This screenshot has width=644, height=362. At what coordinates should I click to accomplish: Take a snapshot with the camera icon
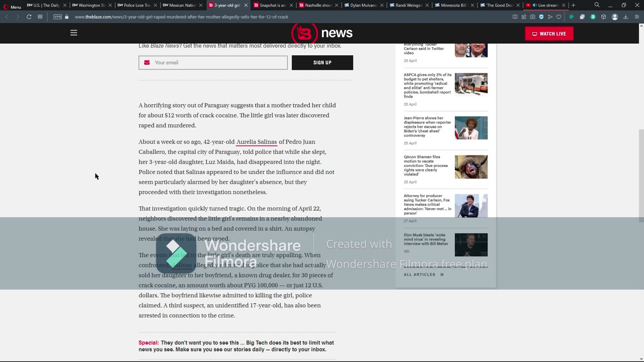tap(532, 17)
